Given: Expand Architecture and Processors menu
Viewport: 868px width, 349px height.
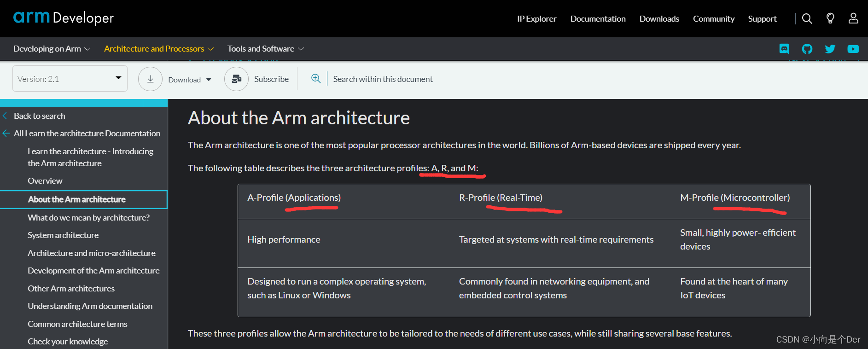Looking at the screenshot, I should point(159,49).
